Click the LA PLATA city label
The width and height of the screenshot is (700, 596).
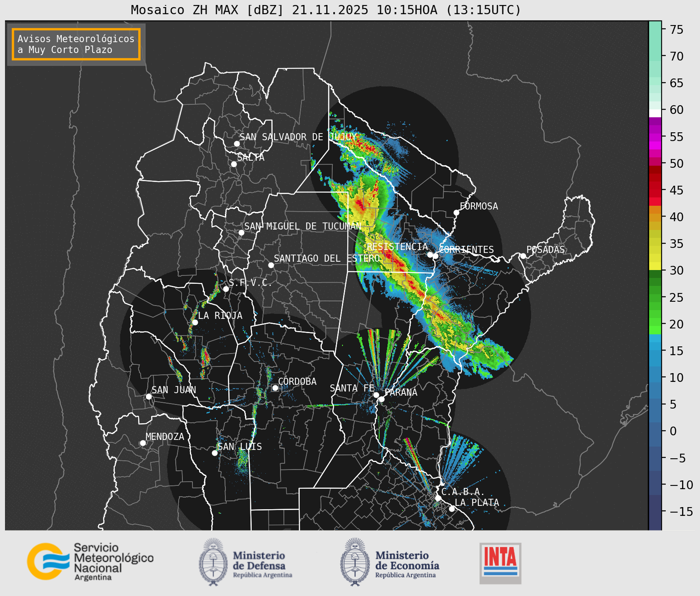coord(477,503)
